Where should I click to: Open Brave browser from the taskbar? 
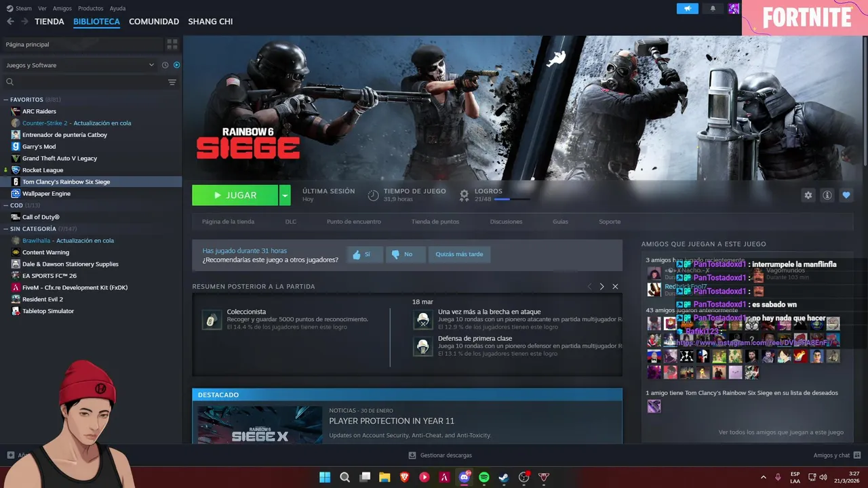pyautogui.click(x=405, y=477)
